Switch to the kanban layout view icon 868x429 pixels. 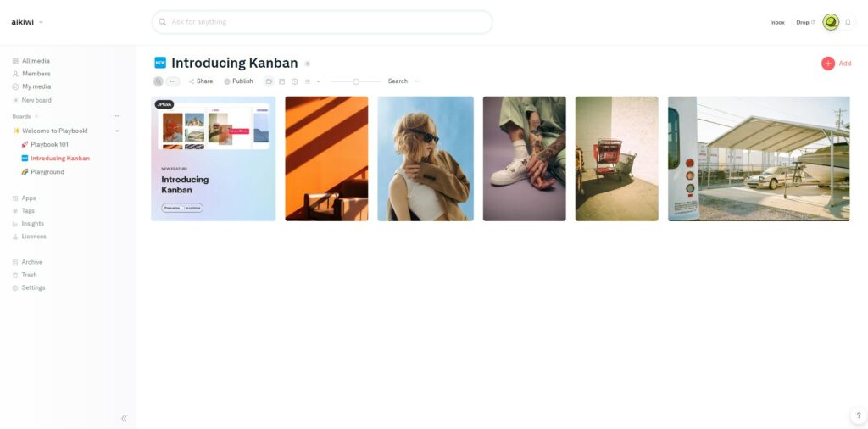[281, 81]
